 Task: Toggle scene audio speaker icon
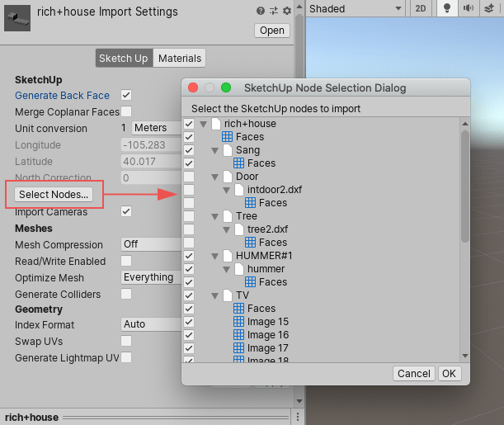pos(469,8)
